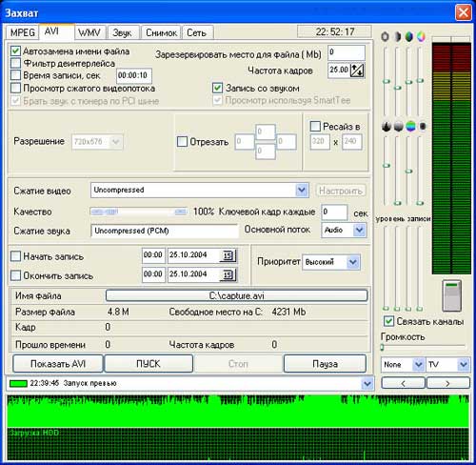Switch to the Снимок tab

pos(161,32)
